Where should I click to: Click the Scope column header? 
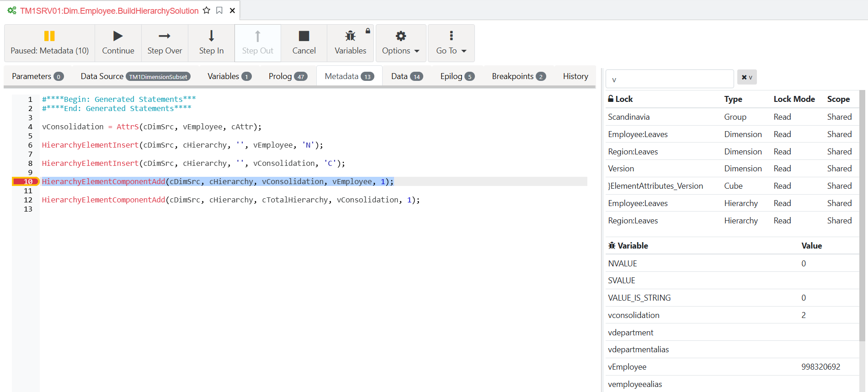838,99
